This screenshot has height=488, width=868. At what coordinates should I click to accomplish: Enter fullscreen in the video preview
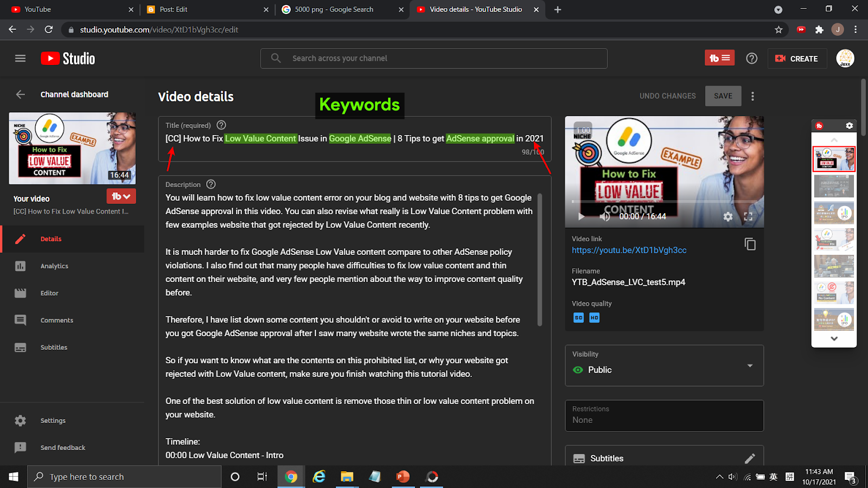(748, 216)
